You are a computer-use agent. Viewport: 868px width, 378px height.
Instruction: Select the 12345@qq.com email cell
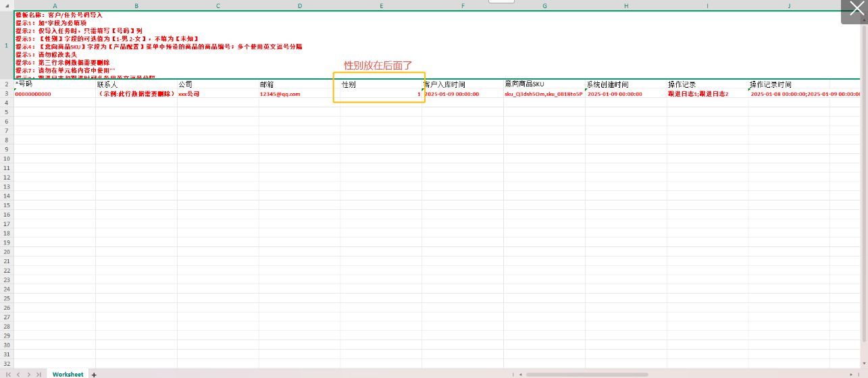click(299, 94)
